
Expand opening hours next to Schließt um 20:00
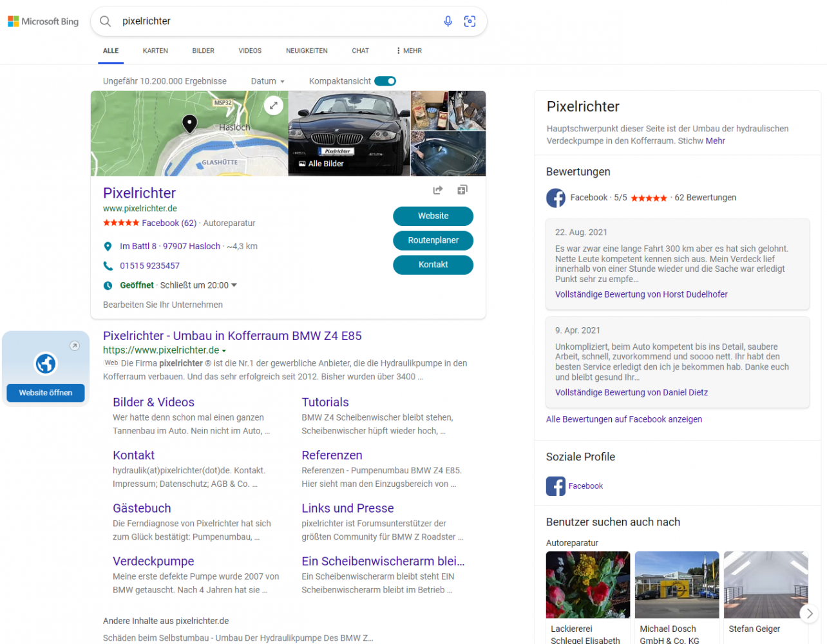pyautogui.click(x=234, y=285)
